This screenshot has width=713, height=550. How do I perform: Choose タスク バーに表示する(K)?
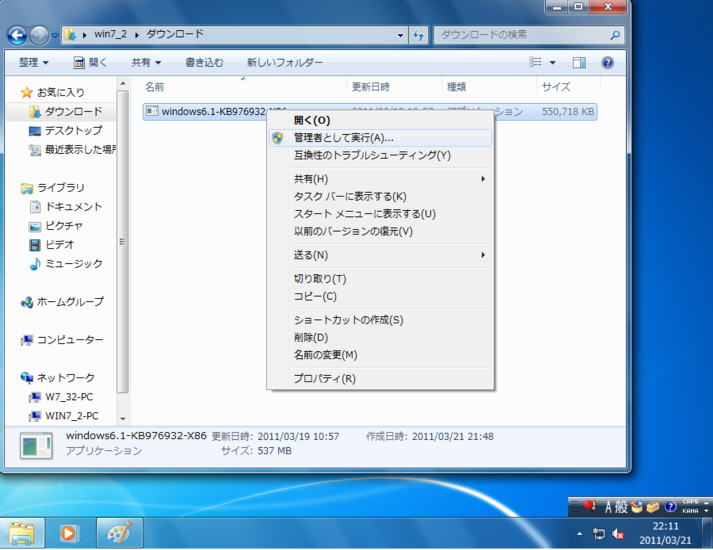tap(380, 196)
